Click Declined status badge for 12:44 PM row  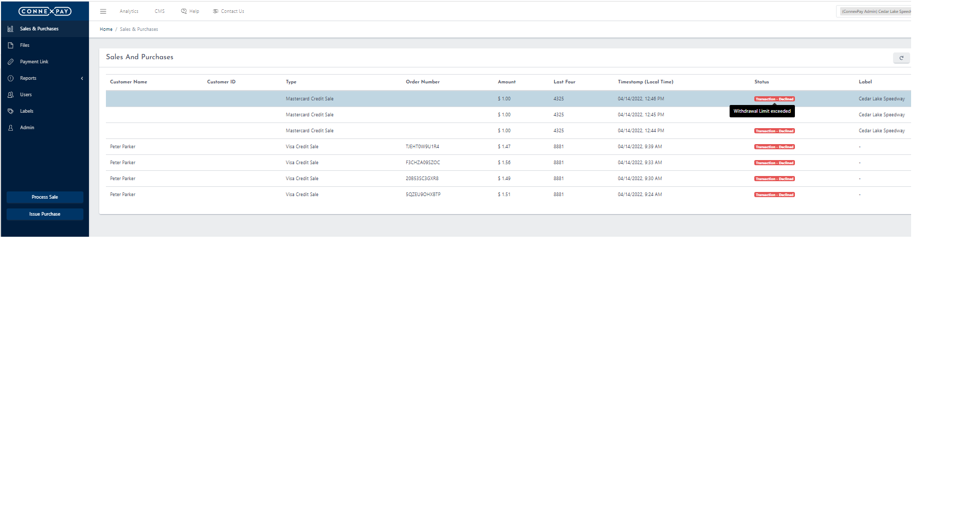(x=774, y=131)
